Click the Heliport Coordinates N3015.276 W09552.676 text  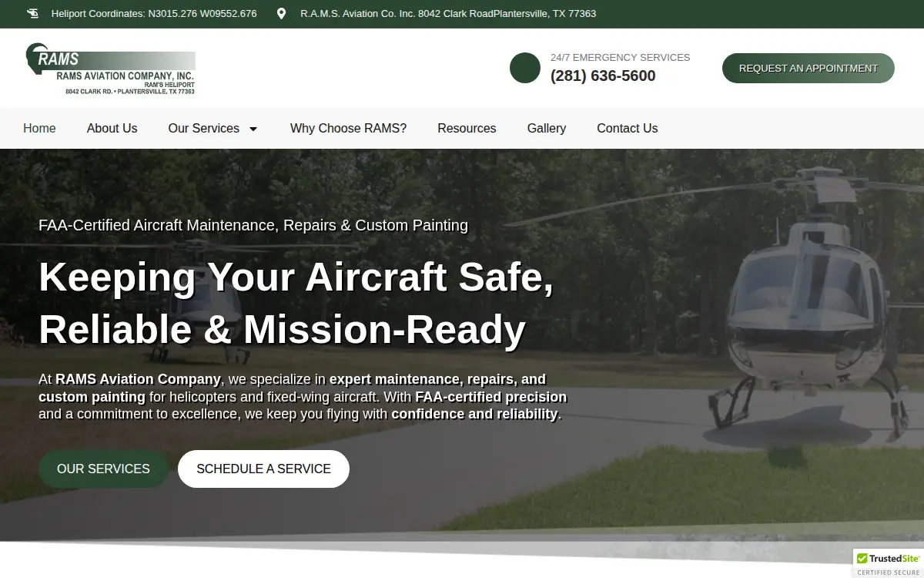pos(154,14)
